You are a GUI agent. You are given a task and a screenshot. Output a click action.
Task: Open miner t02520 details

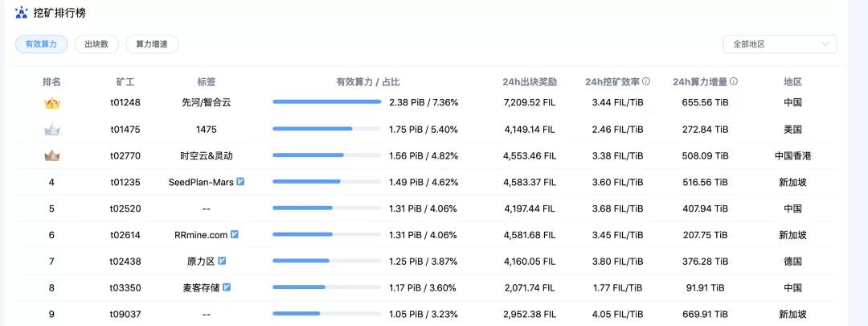(x=125, y=208)
